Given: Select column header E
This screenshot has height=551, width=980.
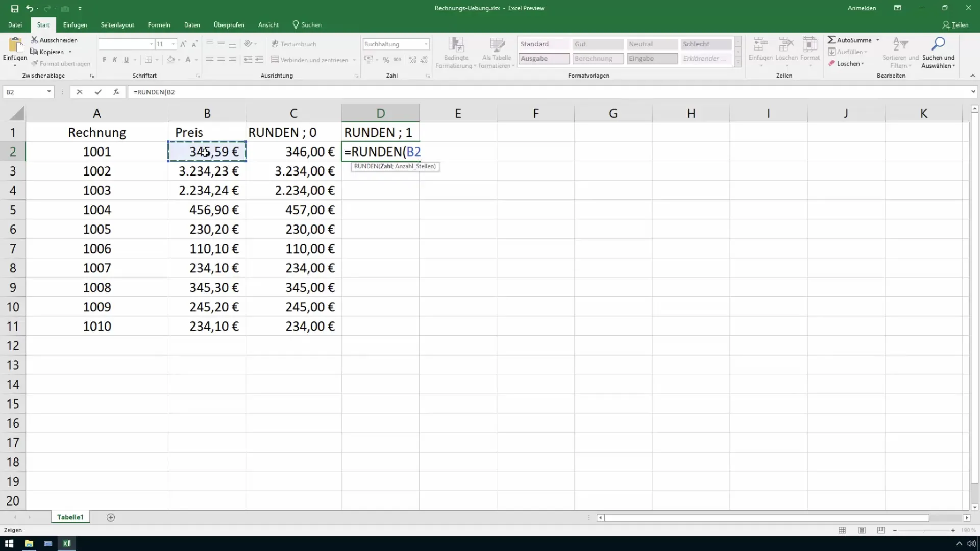Looking at the screenshot, I should [x=458, y=113].
